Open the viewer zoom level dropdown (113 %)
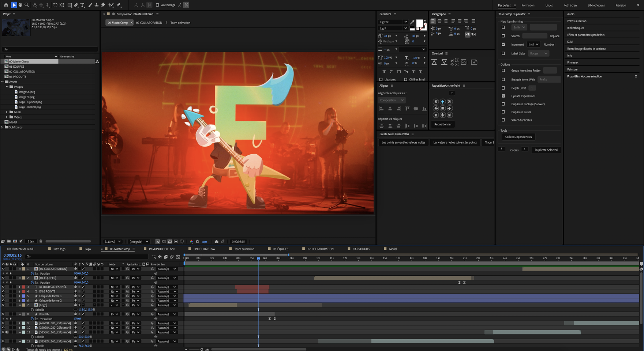 click(x=113, y=242)
